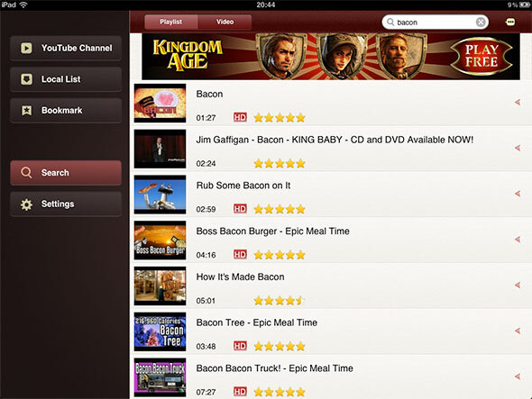Image resolution: width=532 pixels, height=399 pixels.
Task: Open the Bookmark section
Action: pyautogui.click(x=66, y=111)
